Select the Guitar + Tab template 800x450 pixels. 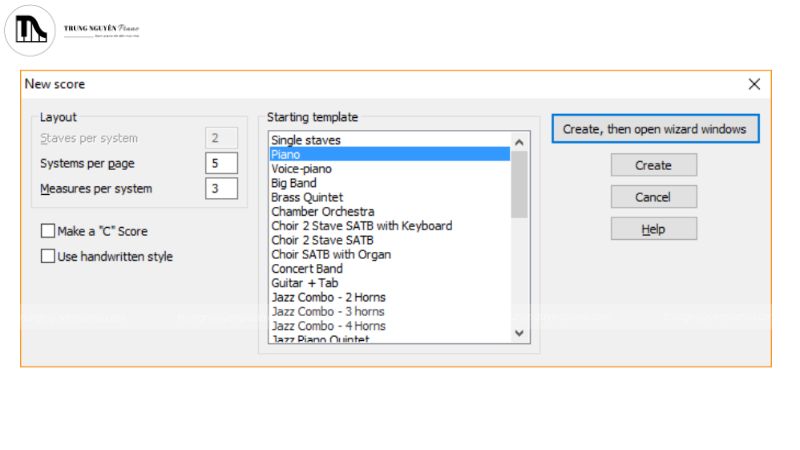pos(305,283)
